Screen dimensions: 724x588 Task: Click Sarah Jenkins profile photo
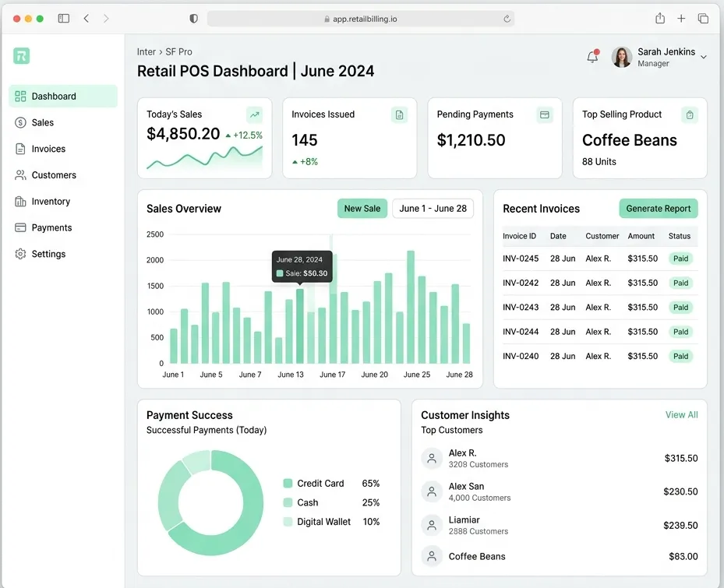[x=621, y=57]
